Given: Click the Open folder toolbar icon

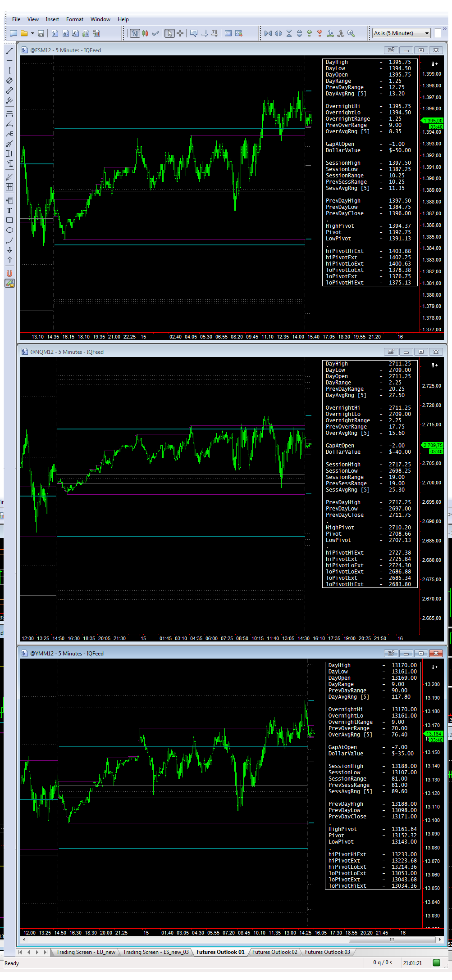Looking at the screenshot, I should click(x=24, y=33).
